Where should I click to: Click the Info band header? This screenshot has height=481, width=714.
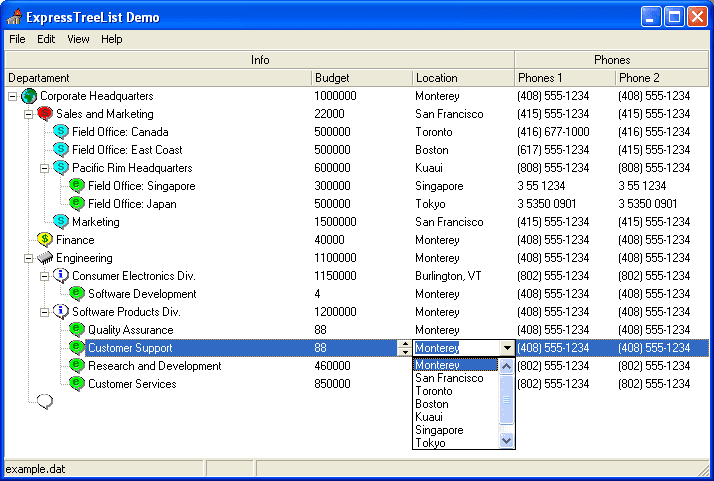[x=260, y=60]
